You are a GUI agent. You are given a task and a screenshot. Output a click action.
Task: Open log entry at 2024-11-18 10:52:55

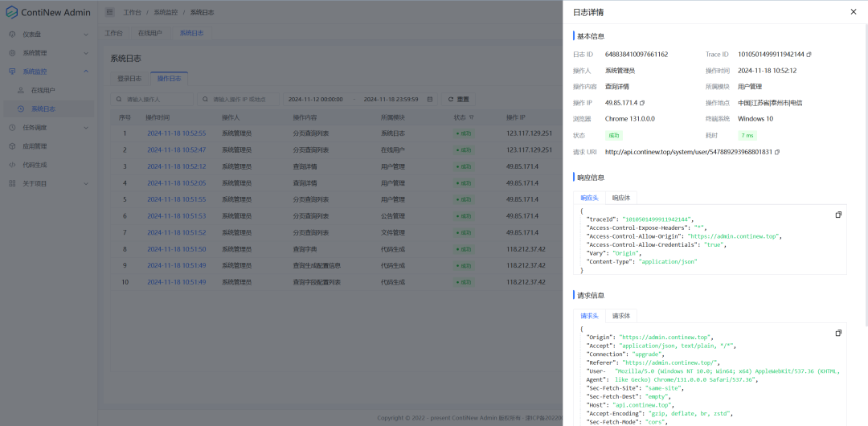[x=176, y=133]
